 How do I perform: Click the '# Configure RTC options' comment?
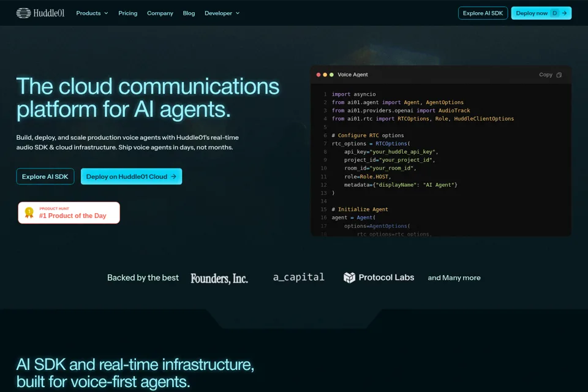coord(367,135)
